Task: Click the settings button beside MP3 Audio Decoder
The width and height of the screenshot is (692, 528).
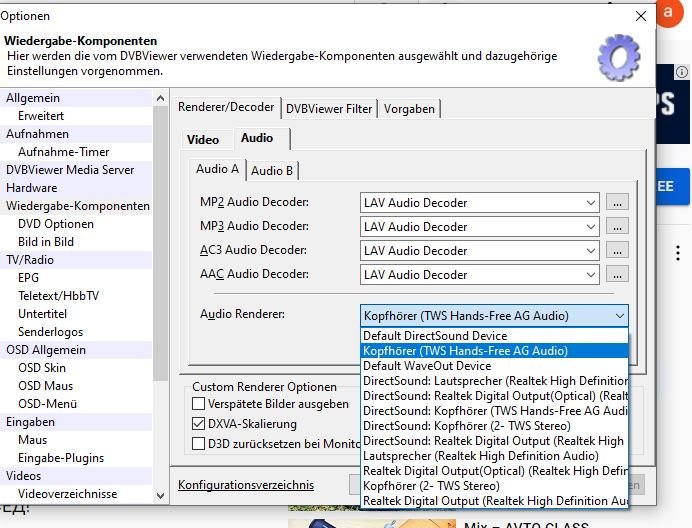Action: tap(618, 227)
